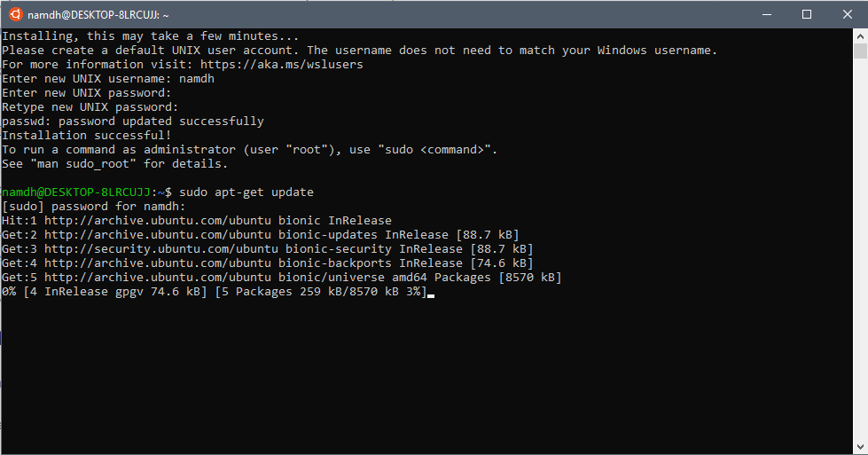This screenshot has height=455, width=868.
Task: Minimize the Ubuntu terminal window
Action: click(x=766, y=14)
